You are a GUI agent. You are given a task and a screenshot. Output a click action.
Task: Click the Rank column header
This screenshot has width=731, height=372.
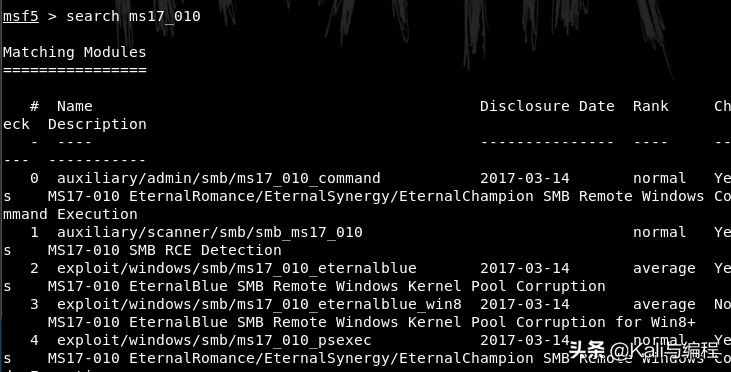pos(651,106)
